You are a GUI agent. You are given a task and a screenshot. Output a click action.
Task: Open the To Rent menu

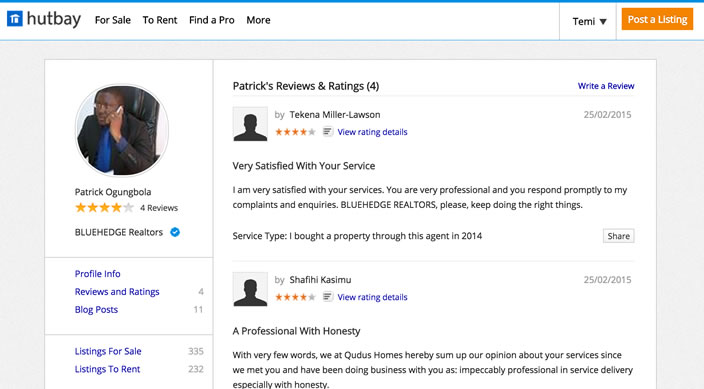[x=160, y=20]
